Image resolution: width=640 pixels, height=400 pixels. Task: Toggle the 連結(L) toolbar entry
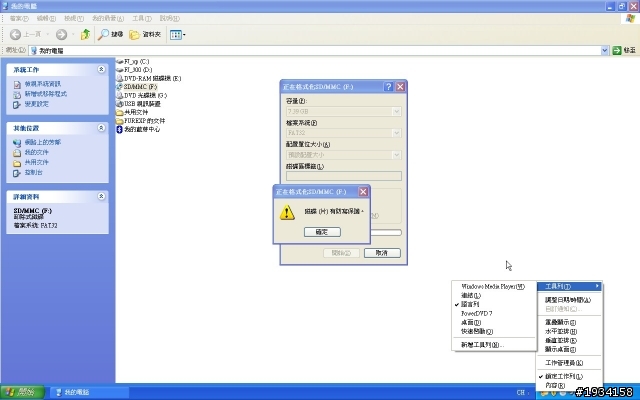pos(494,296)
